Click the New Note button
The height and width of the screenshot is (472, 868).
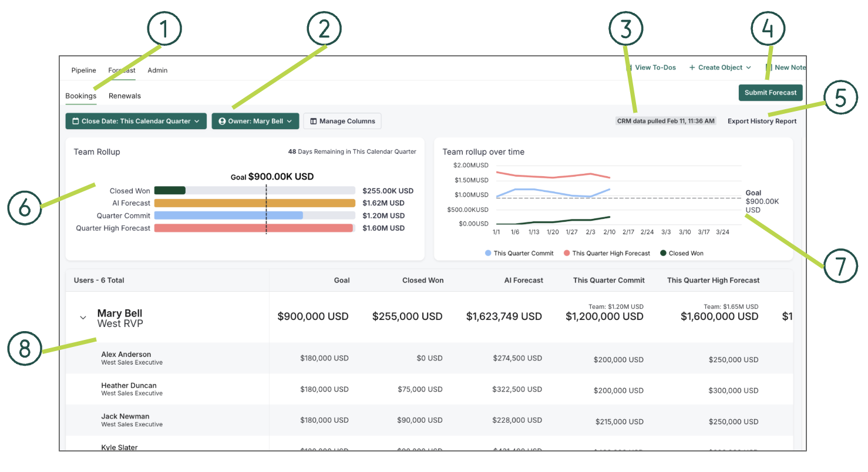786,68
